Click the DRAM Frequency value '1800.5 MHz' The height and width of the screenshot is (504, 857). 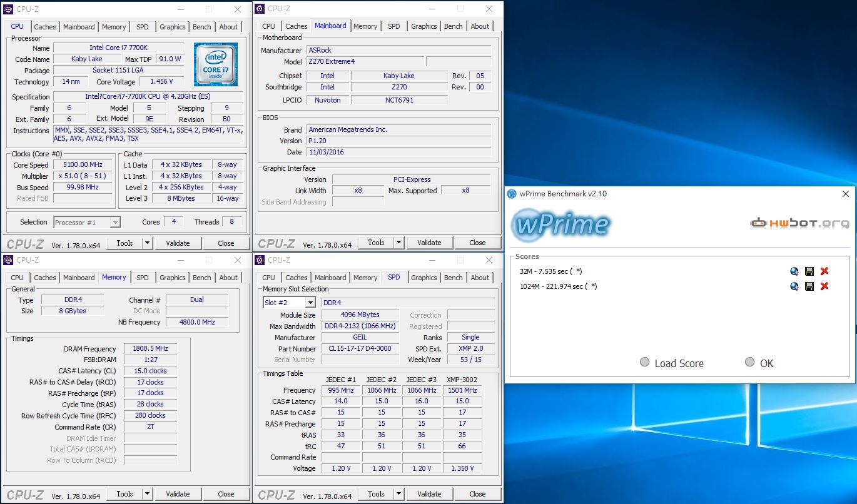150,349
